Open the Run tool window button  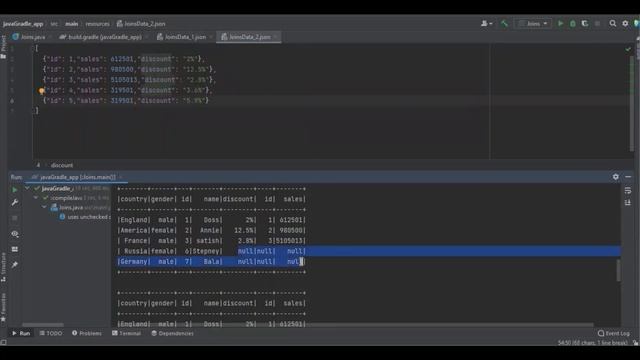(x=21, y=333)
